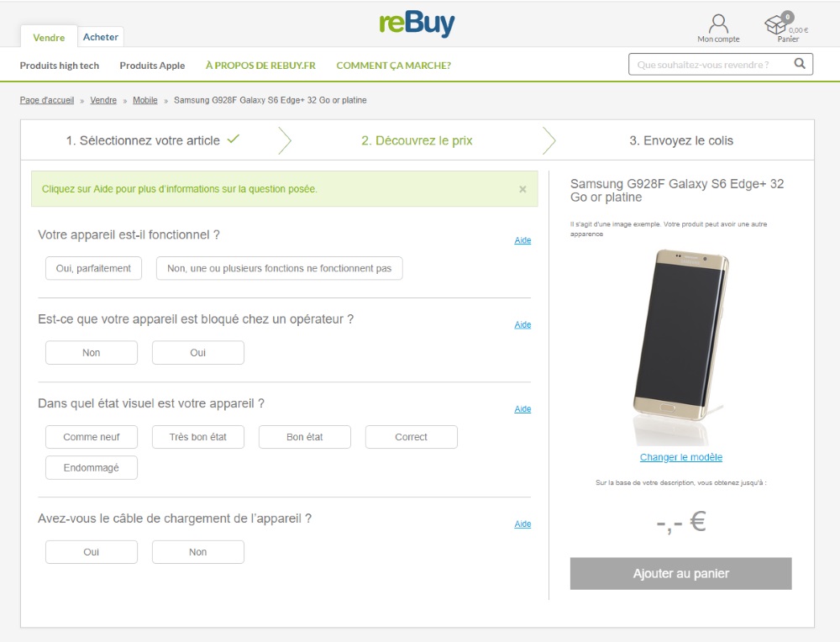Choose the 'Comme neuf' visual condition
This screenshot has width=840, height=642.
click(91, 437)
